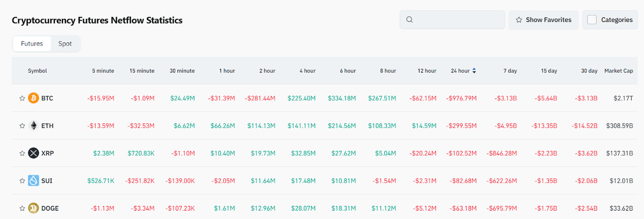Open the XRP symbol link
The width and height of the screenshot is (644, 219).
(47, 153)
